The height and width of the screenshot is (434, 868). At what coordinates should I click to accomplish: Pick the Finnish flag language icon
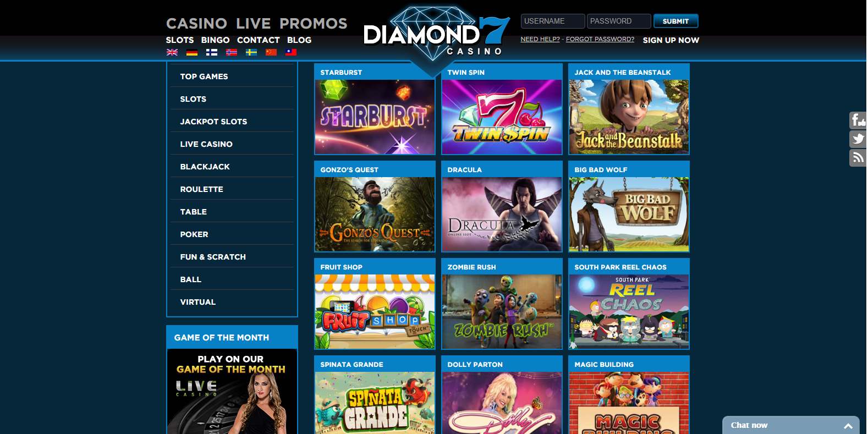(x=212, y=52)
